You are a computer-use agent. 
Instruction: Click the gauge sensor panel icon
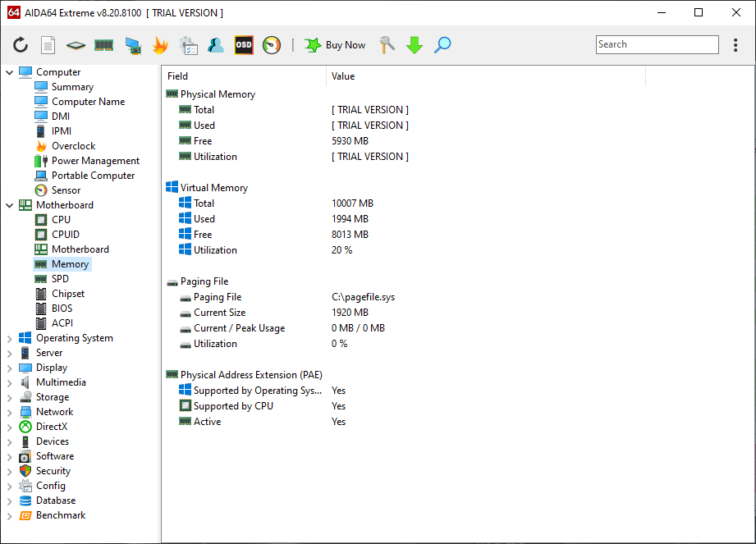pyautogui.click(x=272, y=45)
